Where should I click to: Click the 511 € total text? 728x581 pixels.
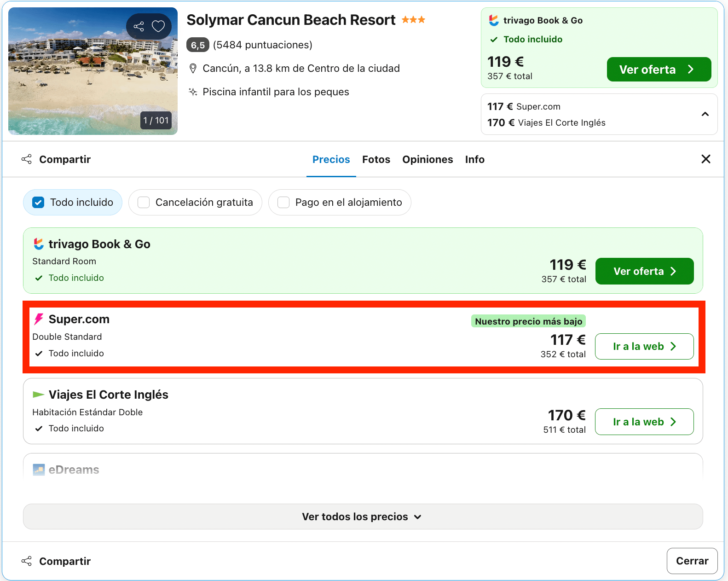tap(564, 430)
